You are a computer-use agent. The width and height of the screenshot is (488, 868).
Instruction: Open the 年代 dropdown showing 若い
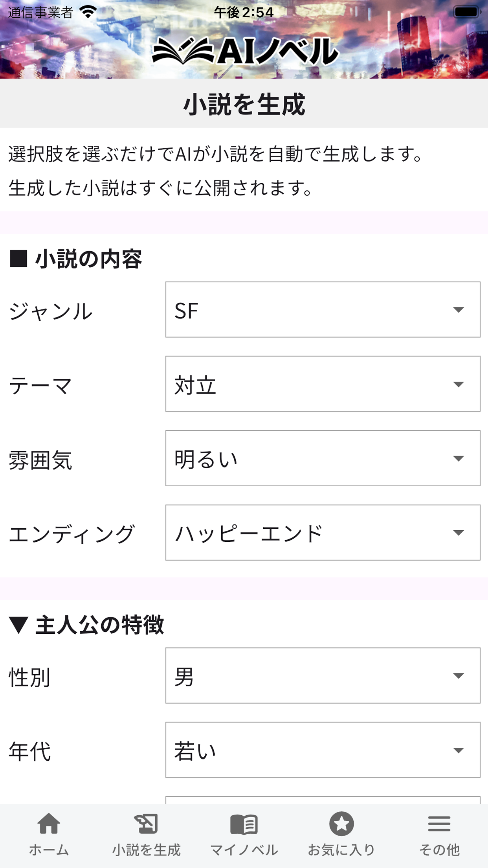click(323, 750)
